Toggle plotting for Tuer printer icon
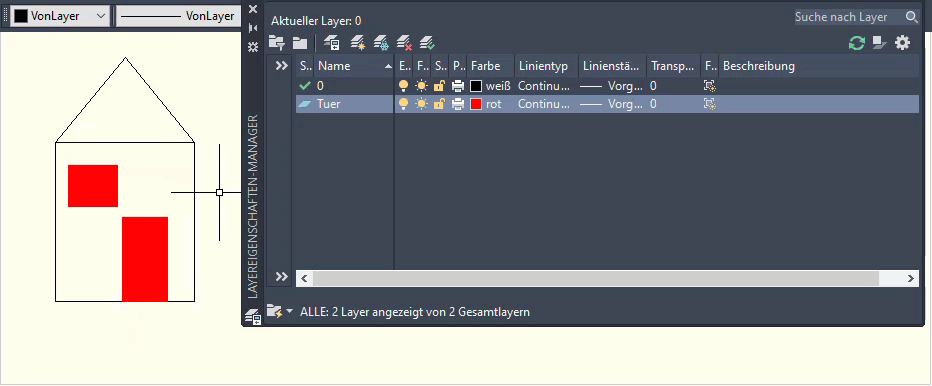932x386 pixels. pyautogui.click(x=458, y=104)
